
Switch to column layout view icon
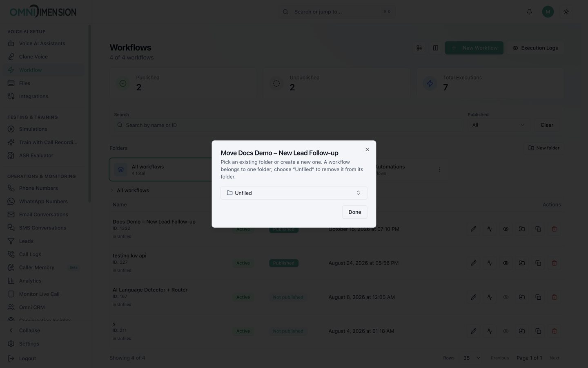pos(435,48)
